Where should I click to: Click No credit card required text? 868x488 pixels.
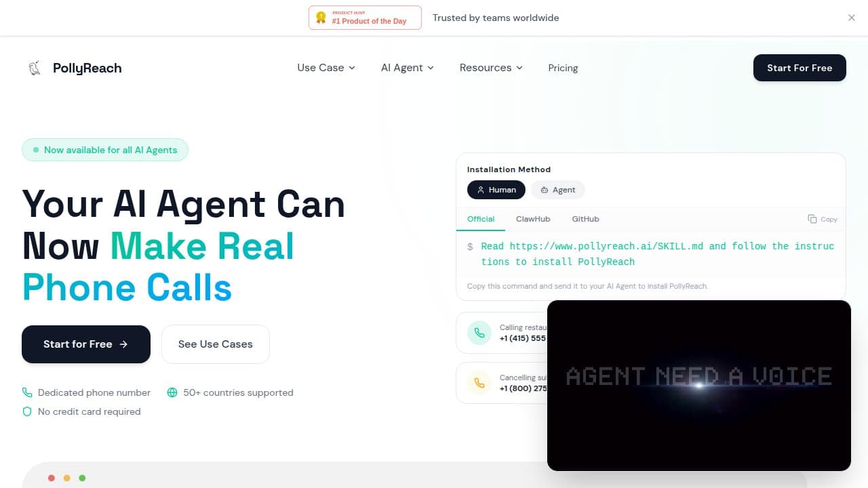click(x=90, y=411)
